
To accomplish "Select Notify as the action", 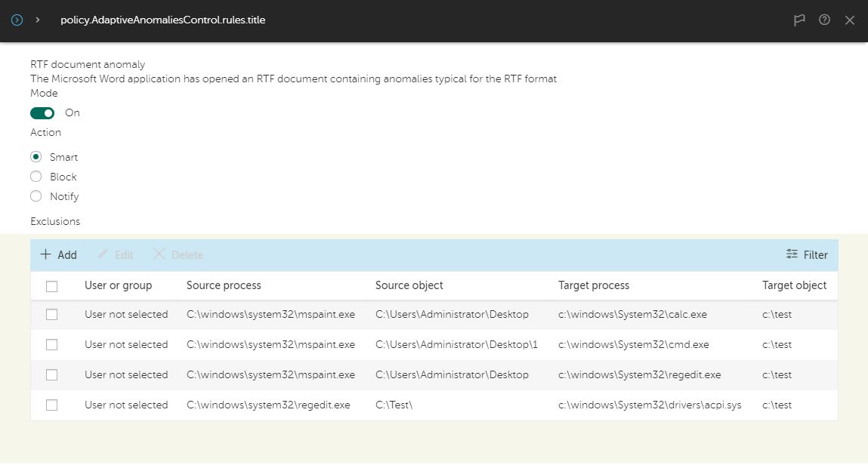I will (36, 196).
